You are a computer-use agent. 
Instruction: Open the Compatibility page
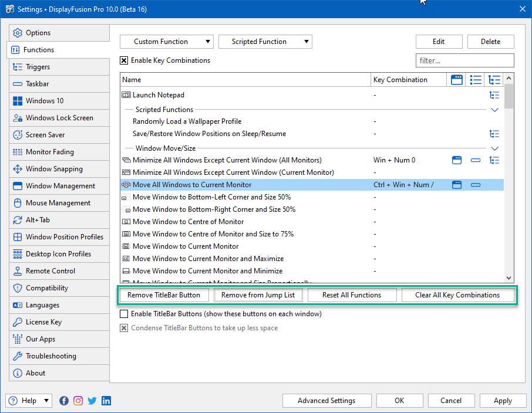coord(59,288)
